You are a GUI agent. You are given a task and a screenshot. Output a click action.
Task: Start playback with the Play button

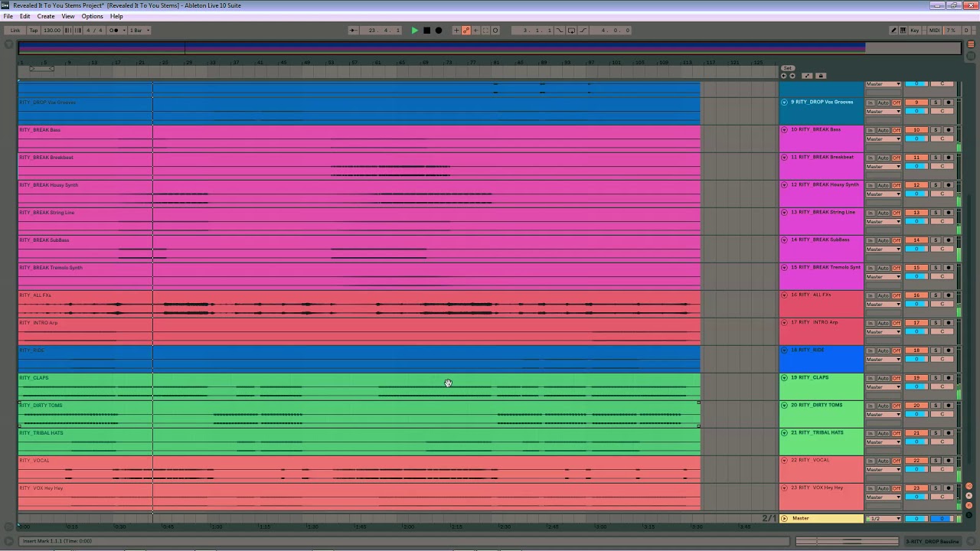415,31
